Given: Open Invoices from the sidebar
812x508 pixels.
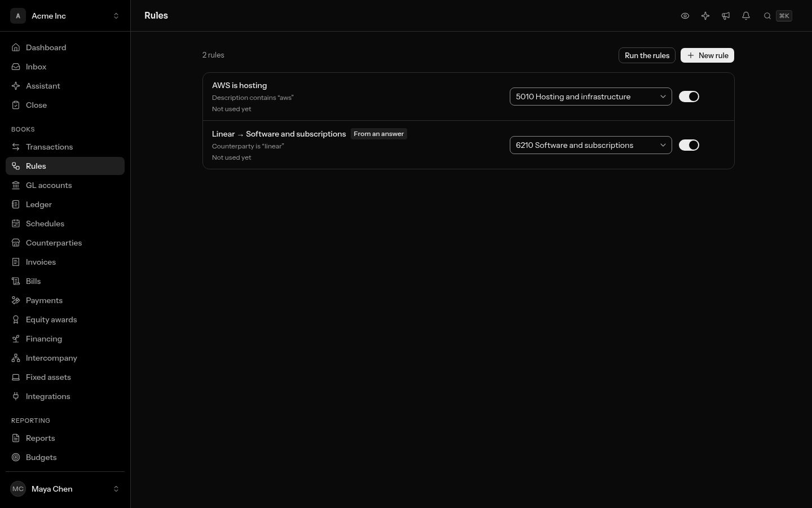Looking at the screenshot, I should click(65, 262).
